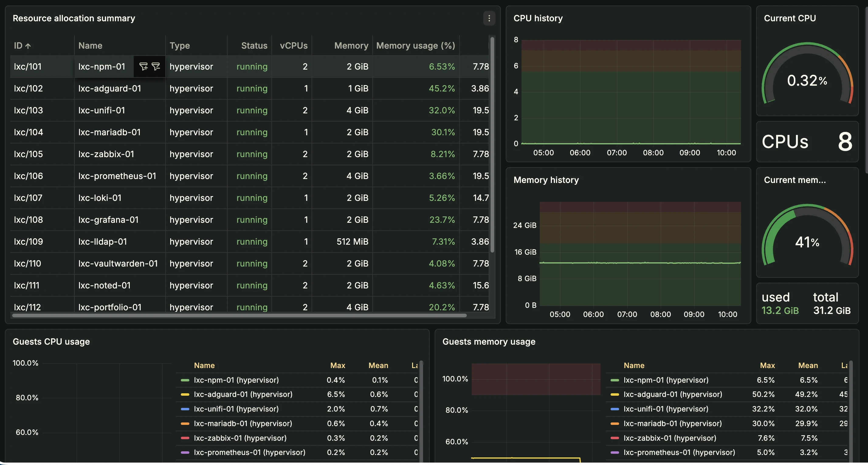The image size is (868, 465).
Task: Click the resource table's vertical scrollbar
Action: click(x=492, y=145)
